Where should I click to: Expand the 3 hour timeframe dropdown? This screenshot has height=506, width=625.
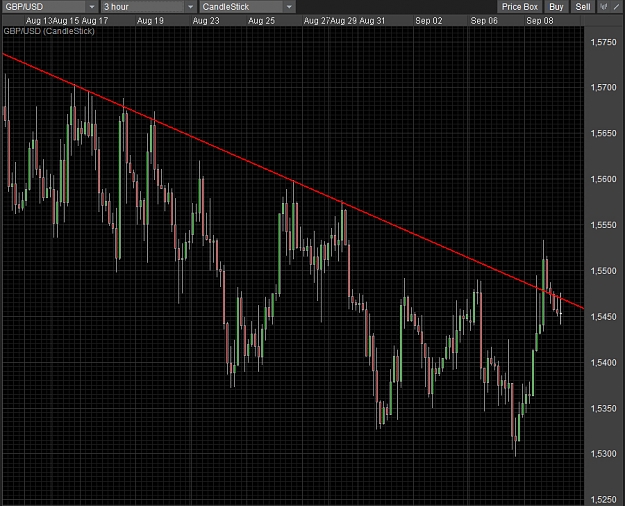click(148, 7)
